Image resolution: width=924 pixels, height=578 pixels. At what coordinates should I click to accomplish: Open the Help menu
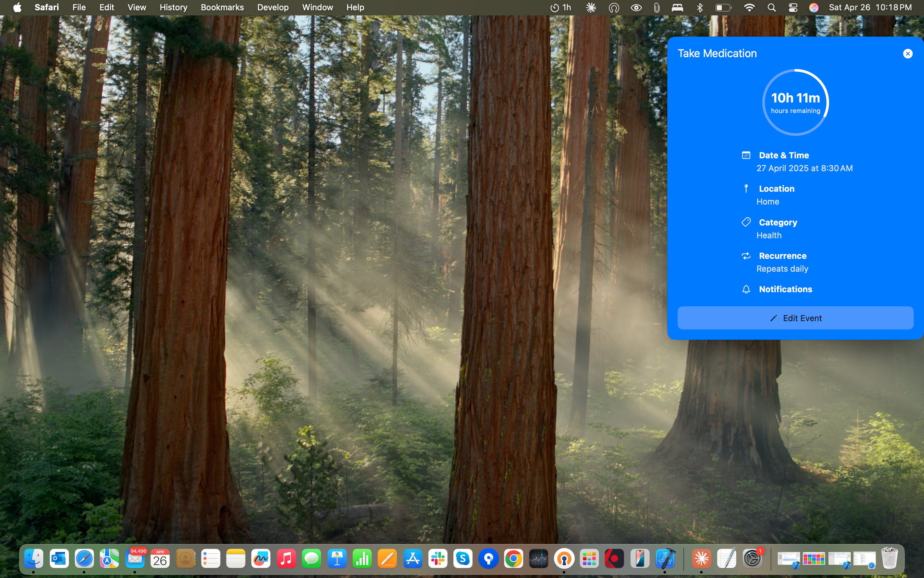(x=355, y=8)
